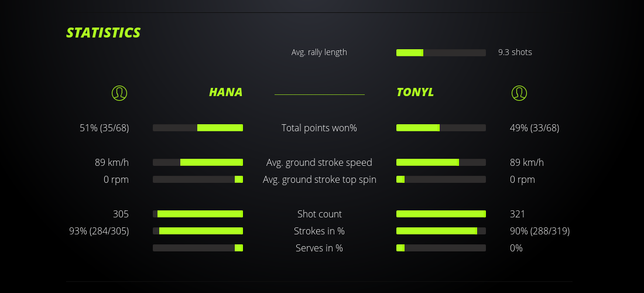Click TONYL's 90% (288/319) strokes value

[x=540, y=231]
